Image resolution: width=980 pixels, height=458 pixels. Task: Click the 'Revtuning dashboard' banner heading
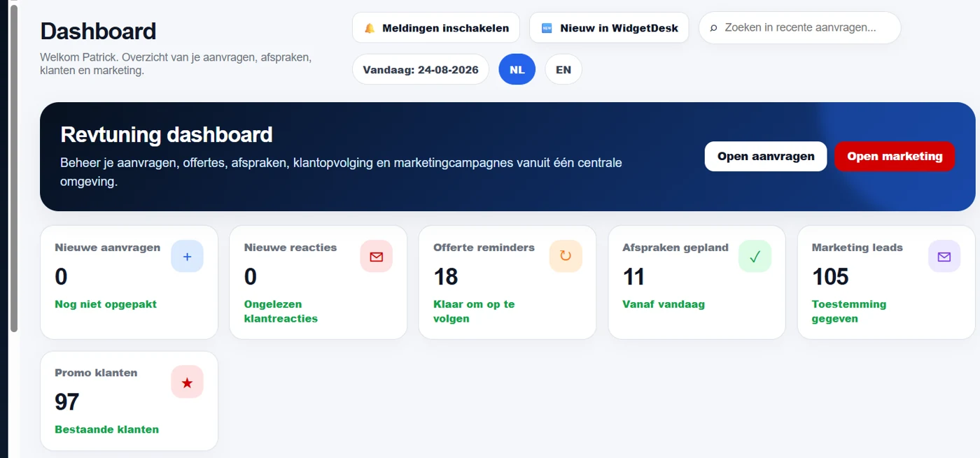click(x=167, y=134)
